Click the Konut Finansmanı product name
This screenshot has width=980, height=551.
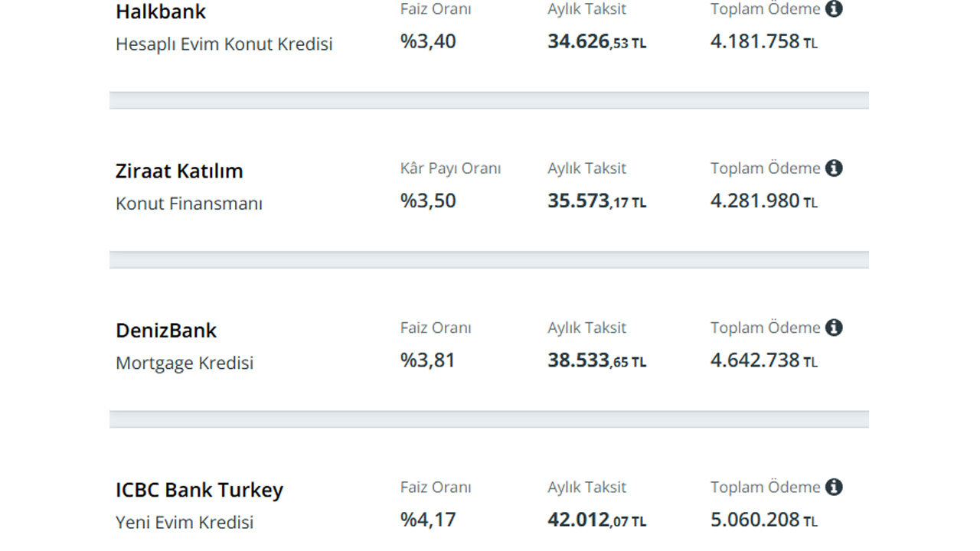(189, 204)
